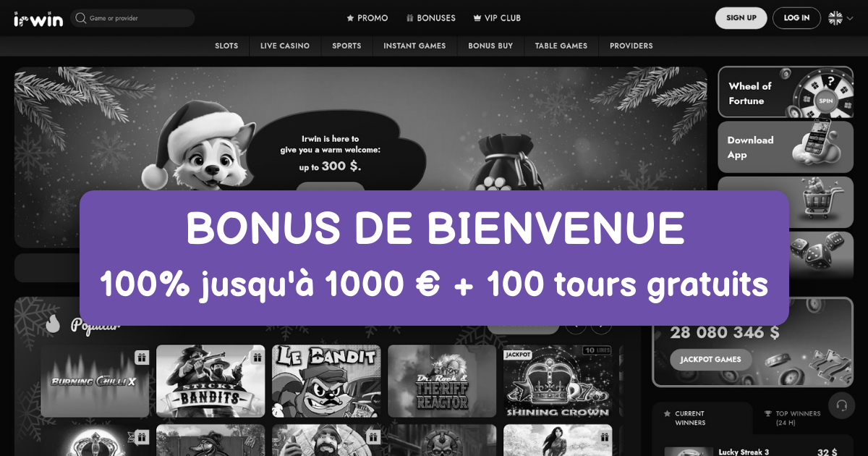Click the star icon Promo link
Image resolution: width=868 pixels, height=456 pixels.
coord(367,18)
